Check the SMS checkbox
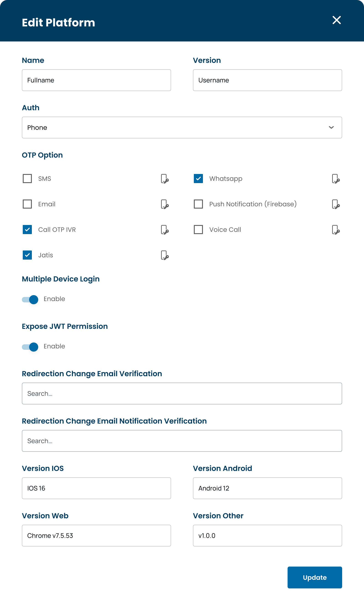The height and width of the screenshot is (603, 364). point(27,179)
